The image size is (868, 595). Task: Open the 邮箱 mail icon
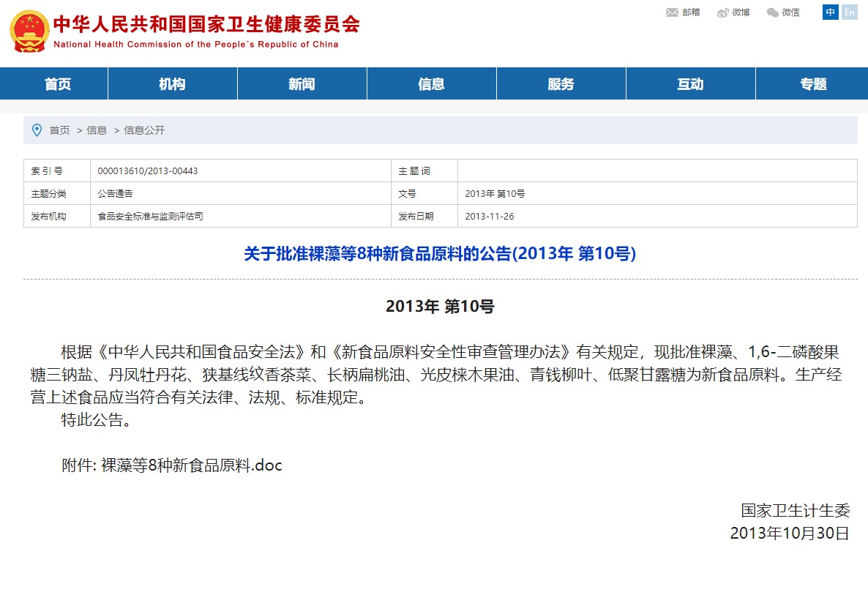point(672,12)
